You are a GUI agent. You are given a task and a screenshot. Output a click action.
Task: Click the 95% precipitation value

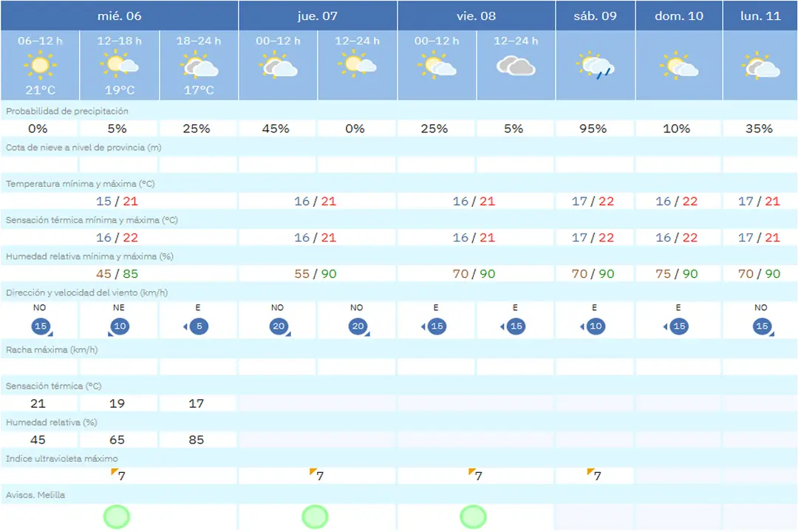(x=593, y=129)
